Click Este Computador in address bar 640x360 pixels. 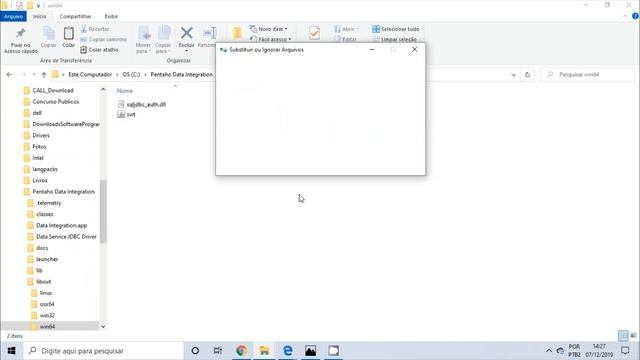tap(90, 75)
